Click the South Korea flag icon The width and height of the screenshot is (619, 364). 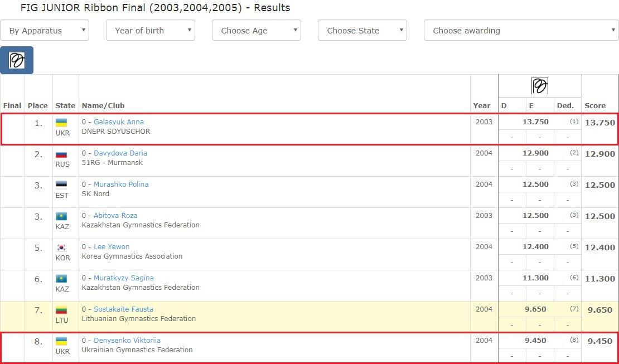(x=61, y=247)
